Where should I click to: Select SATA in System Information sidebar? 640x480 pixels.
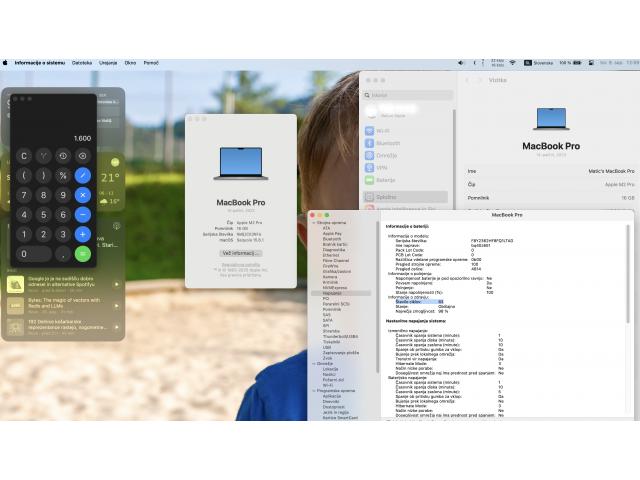coord(327,320)
